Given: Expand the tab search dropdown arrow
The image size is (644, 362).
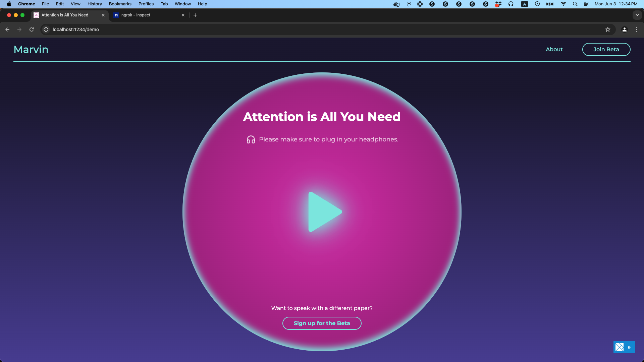Looking at the screenshot, I should (x=637, y=15).
